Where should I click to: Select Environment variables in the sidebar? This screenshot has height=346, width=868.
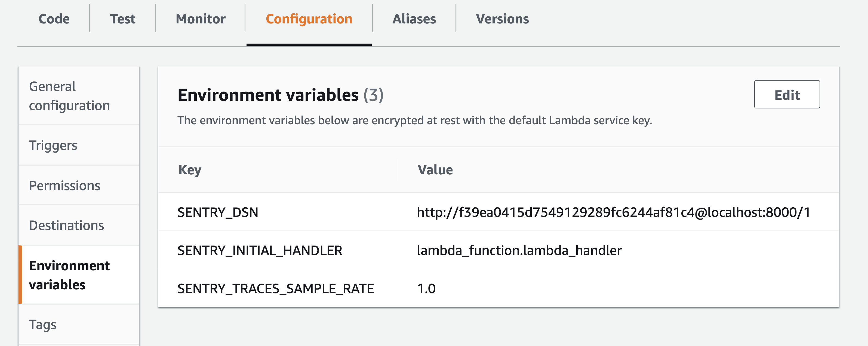coord(69,275)
